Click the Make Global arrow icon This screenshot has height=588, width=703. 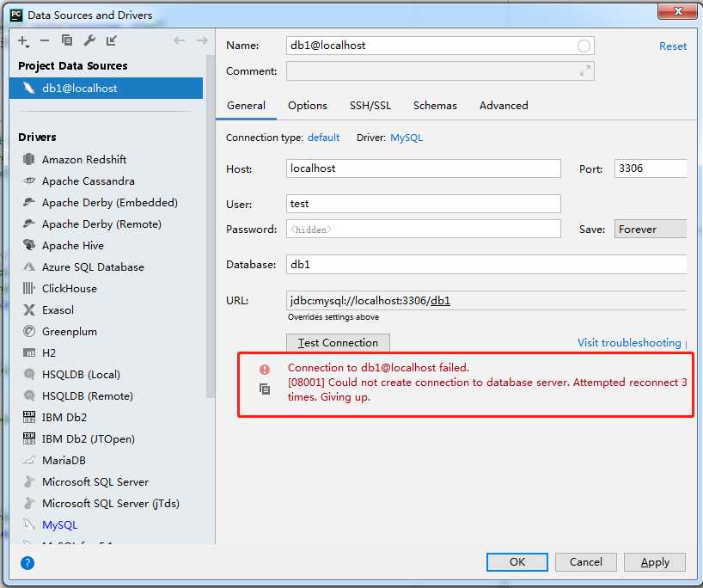(x=111, y=40)
